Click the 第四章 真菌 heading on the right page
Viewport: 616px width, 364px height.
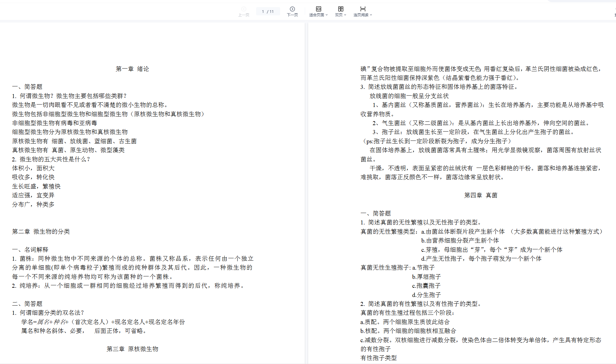pyautogui.click(x=481, y=195)
